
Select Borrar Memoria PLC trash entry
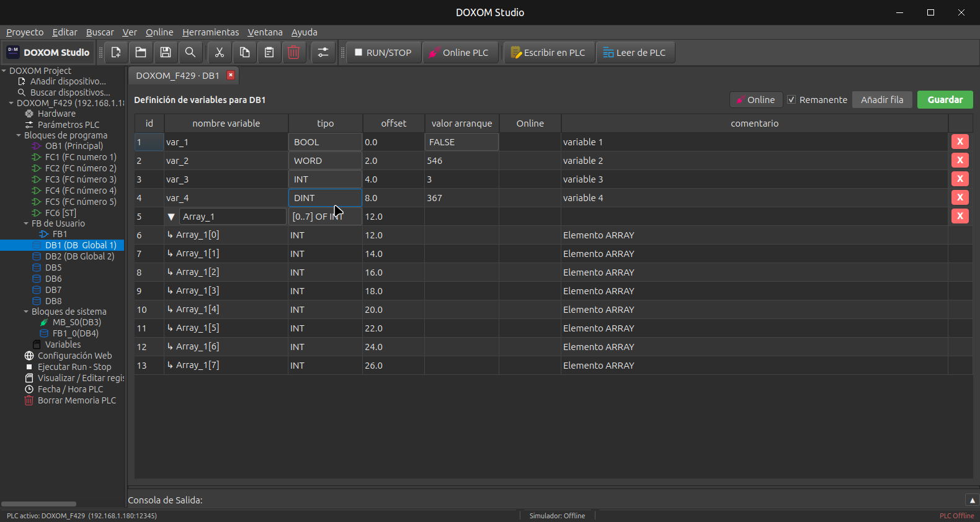(76, 400)
